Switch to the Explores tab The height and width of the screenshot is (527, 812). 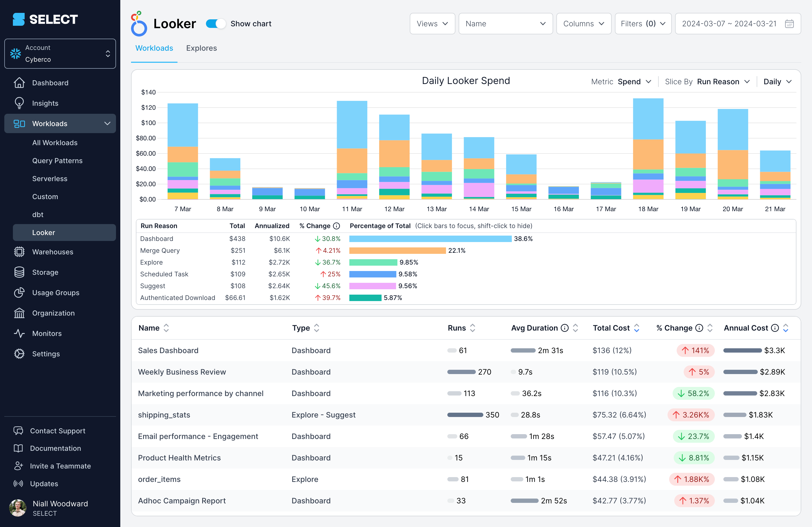201,48
